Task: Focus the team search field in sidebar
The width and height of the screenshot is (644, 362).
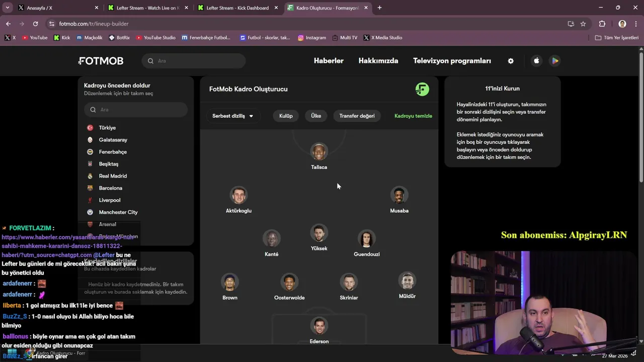Action: click(136, 110)
